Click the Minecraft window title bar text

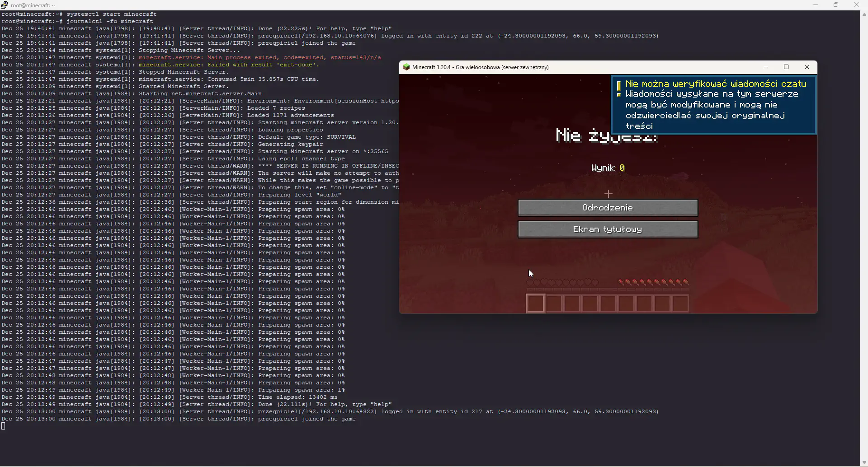click(480, 67)
